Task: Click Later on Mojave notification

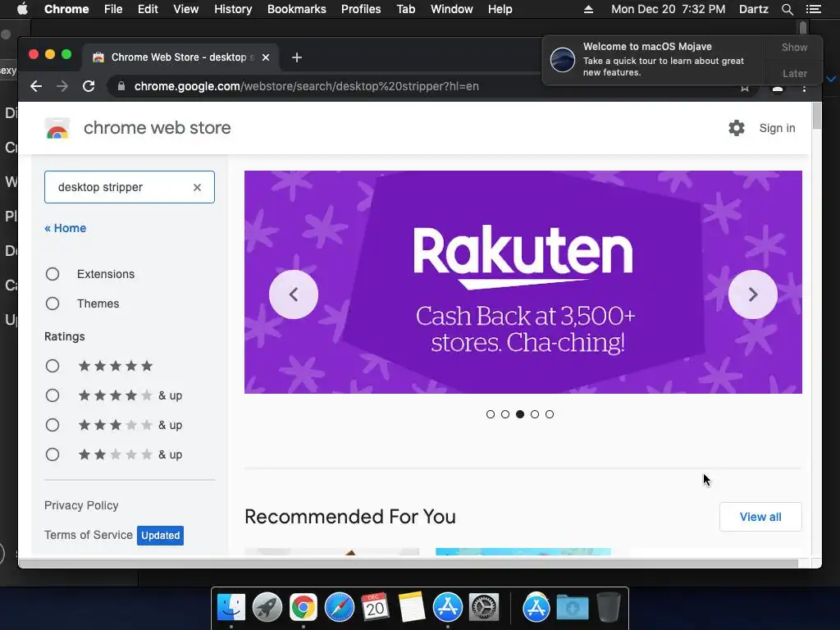Action: point(794,73)
